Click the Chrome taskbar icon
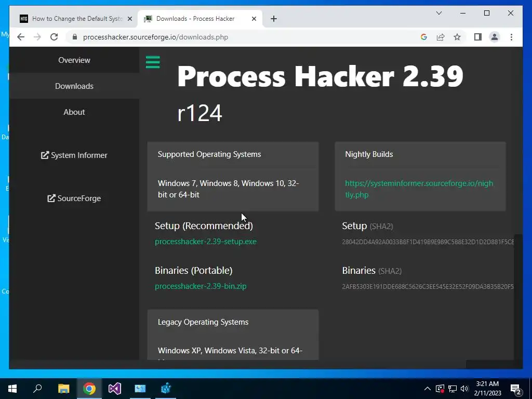Image resolution: width=532 pixels, height=399 pixels. (x=89, y=389)
